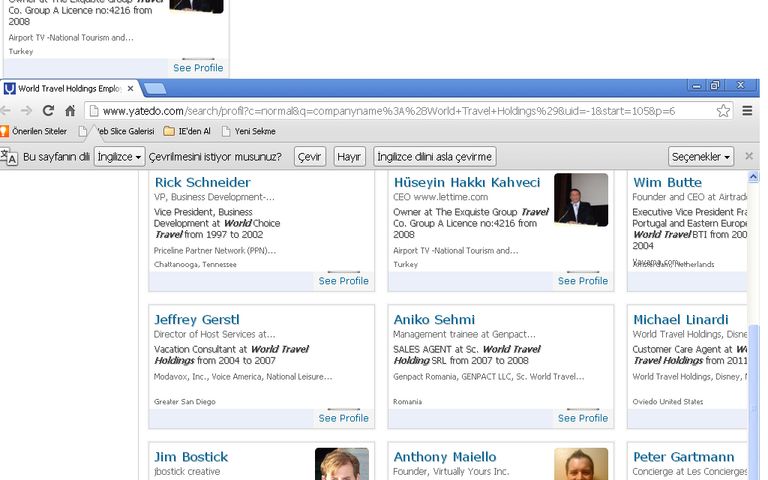
Task: Click the scrollbar up arrow
Action: (x=753, y=176)
